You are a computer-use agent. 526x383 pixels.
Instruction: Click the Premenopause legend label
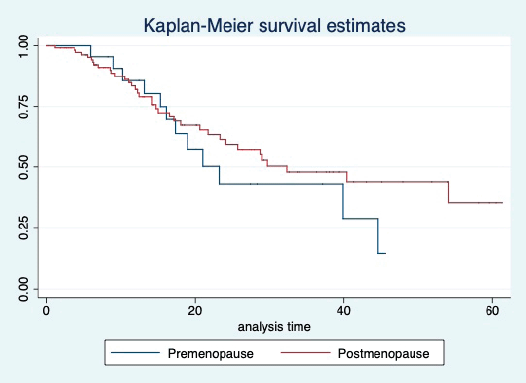coord(211,353)
